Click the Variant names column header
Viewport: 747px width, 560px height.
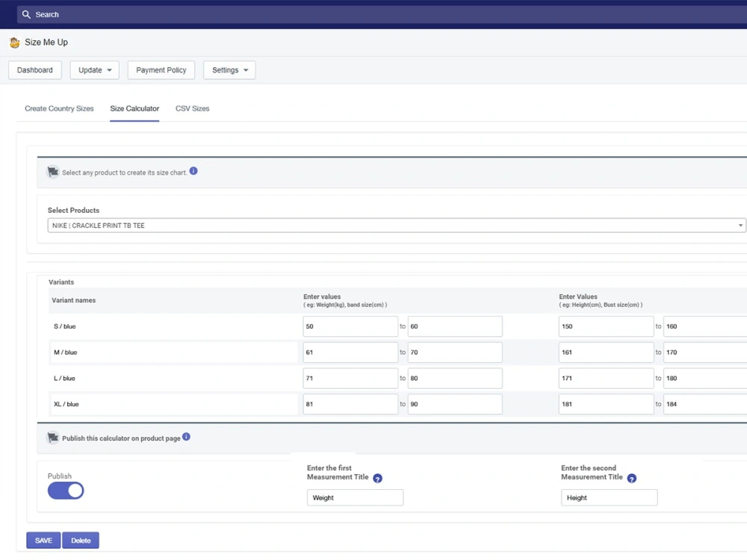pos(74,300)
